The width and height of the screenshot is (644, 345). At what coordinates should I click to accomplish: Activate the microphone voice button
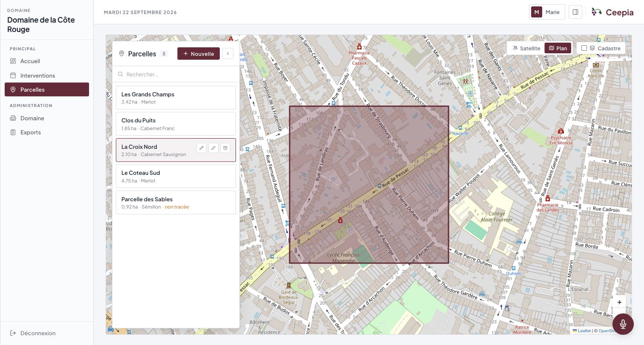tap(623, 324)
